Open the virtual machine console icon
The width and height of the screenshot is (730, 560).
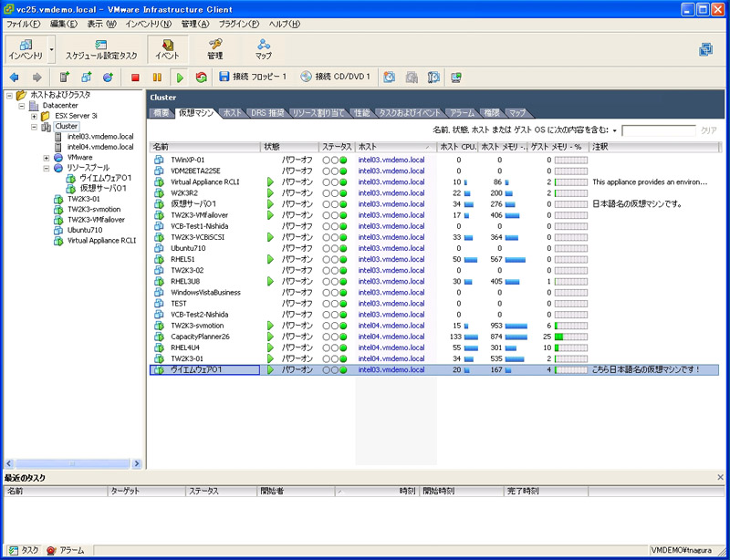(456, 78)
